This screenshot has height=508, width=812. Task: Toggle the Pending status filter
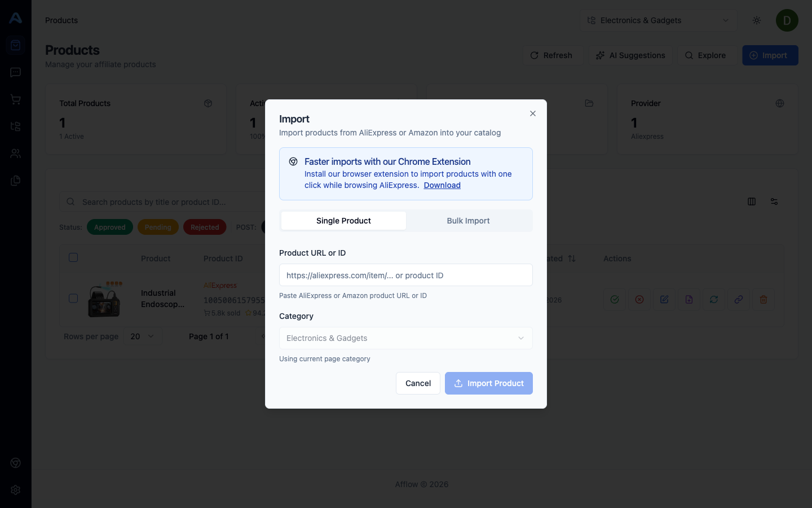[158, 227]
